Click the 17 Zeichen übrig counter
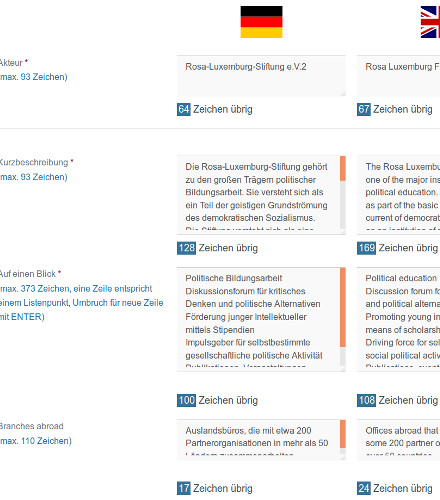The width and height of the screenshot is (440, 500). 184,489
